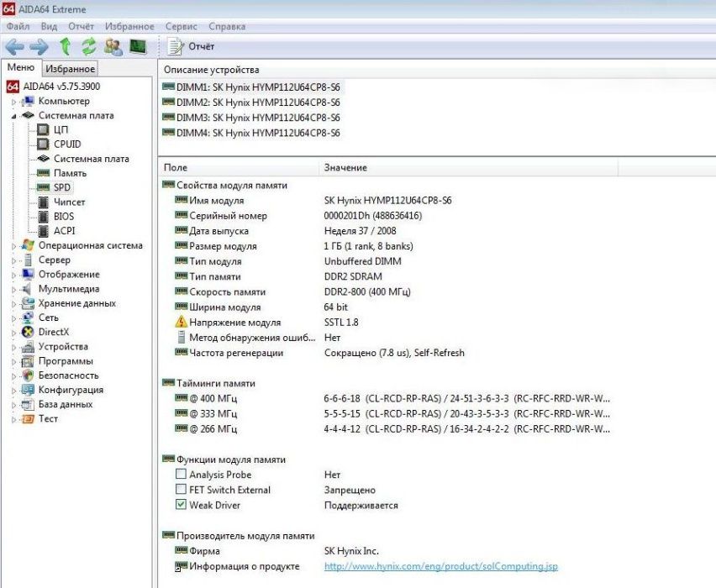Toggle the Weak Driver checkbox
The width and height of the screenshot is (716, 588).
coord(181,505)
